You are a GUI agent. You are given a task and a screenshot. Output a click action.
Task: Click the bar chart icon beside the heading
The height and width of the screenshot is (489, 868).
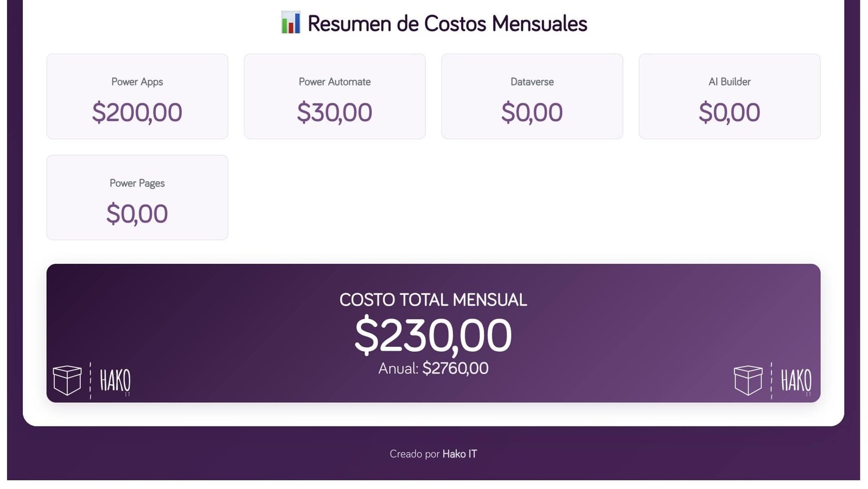pos(290,23)
